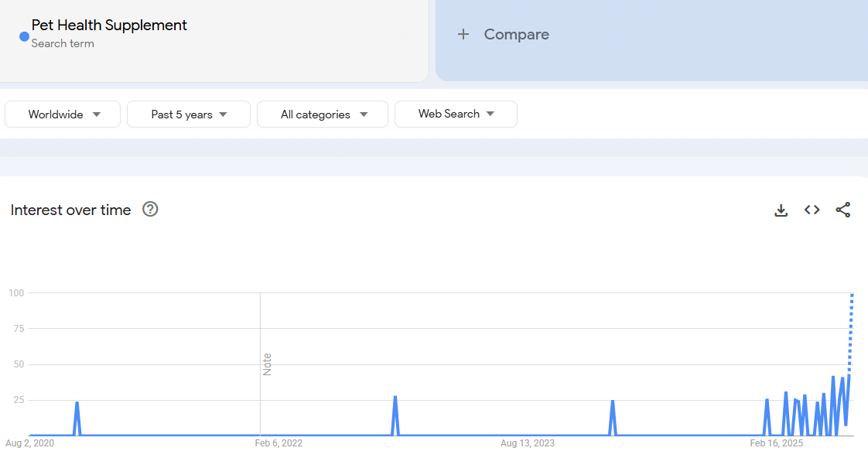Image resolution: width=868 pixels, height=458 pixels.
Task: Open help for Interest over time
Action: (150, 209)
